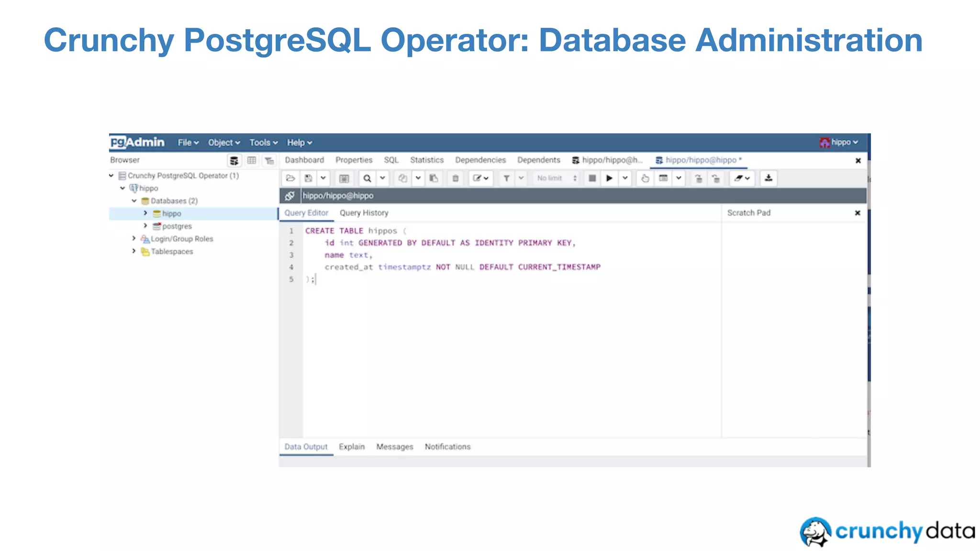This screenshot has width=980, height=551.
Task: Open the filter options dropdown arrow
Action: (521, 178)
